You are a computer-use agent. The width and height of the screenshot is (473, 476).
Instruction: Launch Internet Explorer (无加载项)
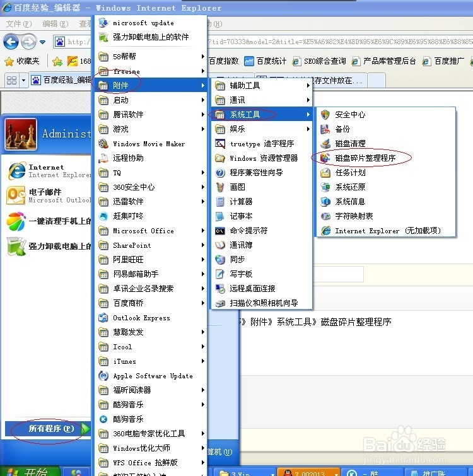(x=385, y=231)
